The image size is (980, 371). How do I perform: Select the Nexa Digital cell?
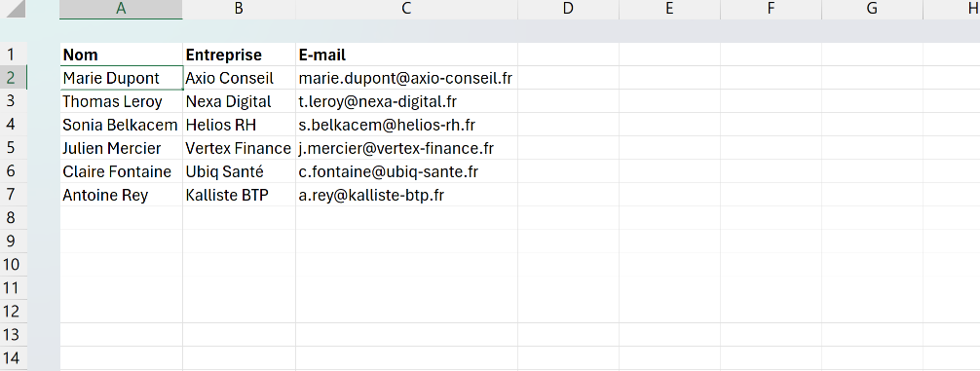[240, 101]
